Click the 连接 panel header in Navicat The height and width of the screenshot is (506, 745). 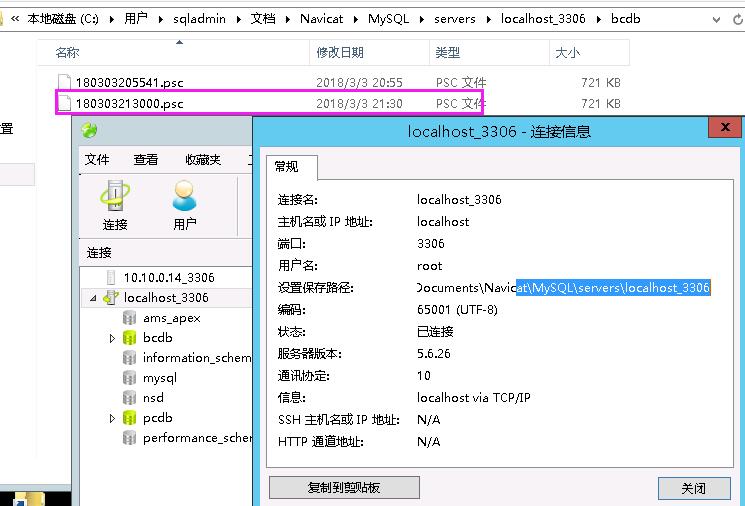coord(99,253)
